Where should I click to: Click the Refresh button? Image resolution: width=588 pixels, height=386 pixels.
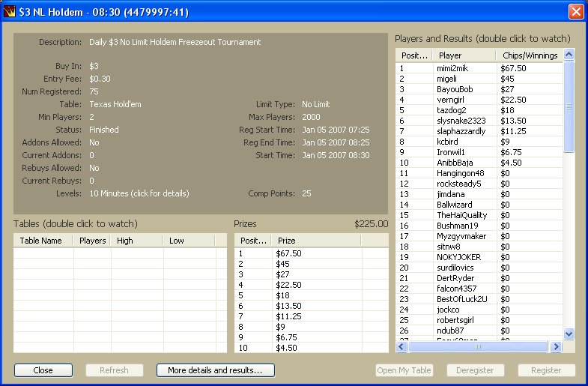tap(114, 370)
